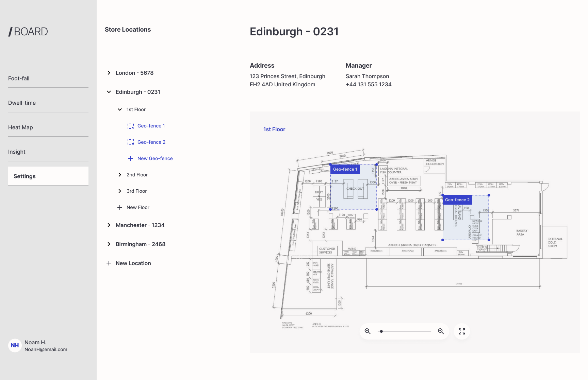Click the London - 5678 label
The height and width of the screenshot is (380, 588).
pyautogui.click(x=134, y=73)
